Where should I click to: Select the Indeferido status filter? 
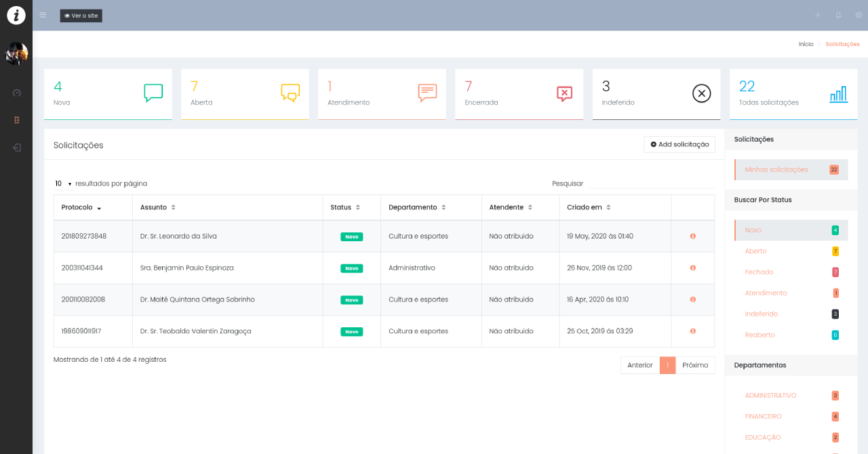point(761,314)
